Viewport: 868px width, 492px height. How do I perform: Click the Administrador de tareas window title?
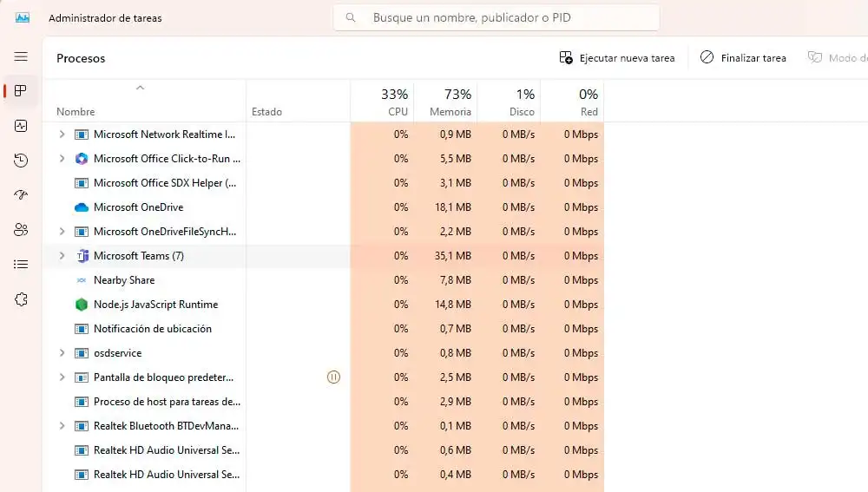[105, 18]
